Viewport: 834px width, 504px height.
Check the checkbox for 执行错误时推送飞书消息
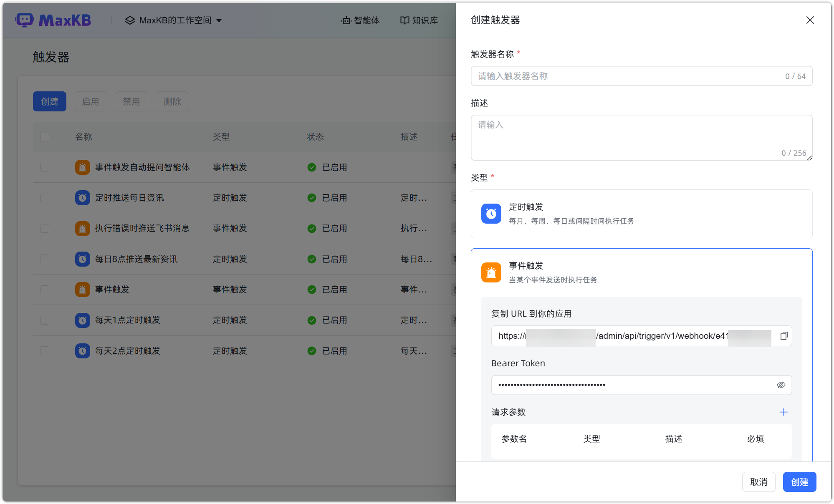pyautogui.click(x=45, y=228)
